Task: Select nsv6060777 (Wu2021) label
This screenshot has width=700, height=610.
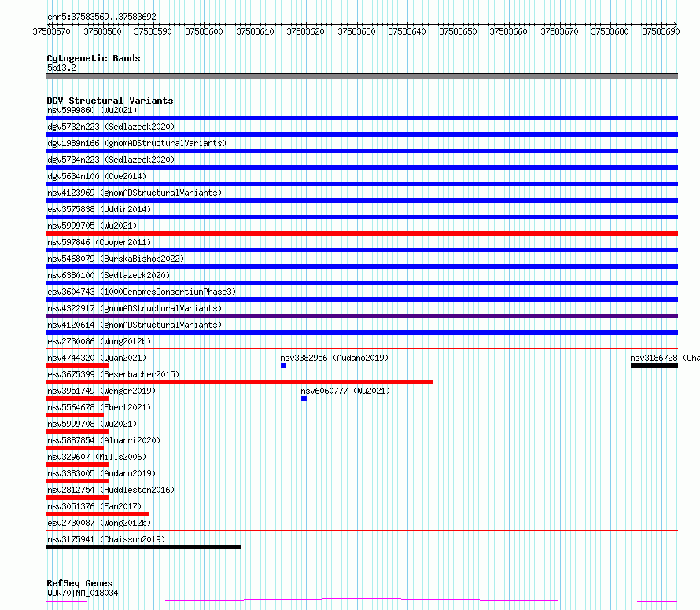Action: point(345,391)
